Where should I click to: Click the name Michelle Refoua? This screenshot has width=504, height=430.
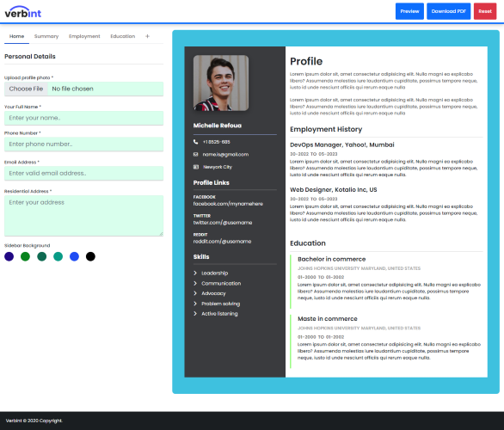(x=218, y=126)
